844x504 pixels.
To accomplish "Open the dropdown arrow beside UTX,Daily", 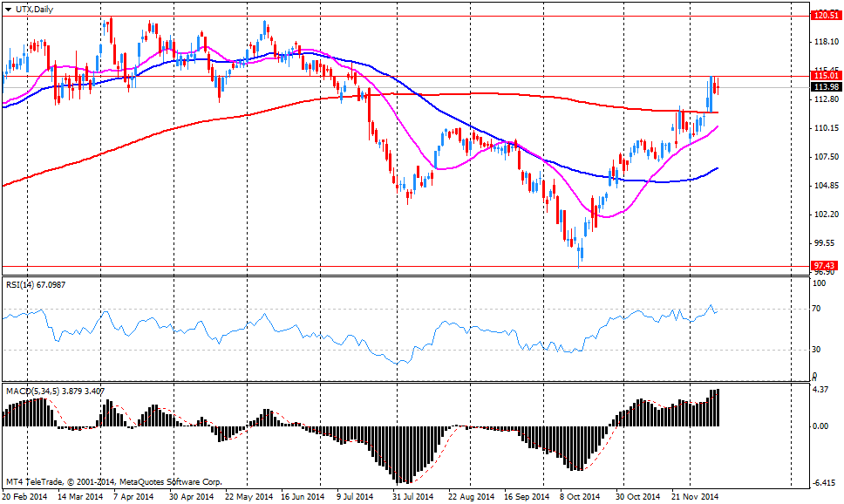I will tap(7, 7).
